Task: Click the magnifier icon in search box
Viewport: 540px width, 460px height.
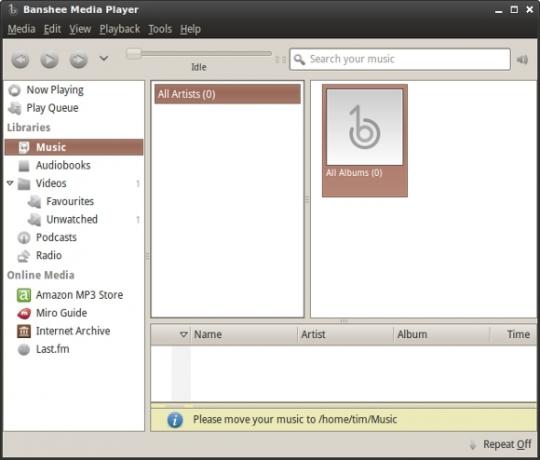Action: pos(299,59)
